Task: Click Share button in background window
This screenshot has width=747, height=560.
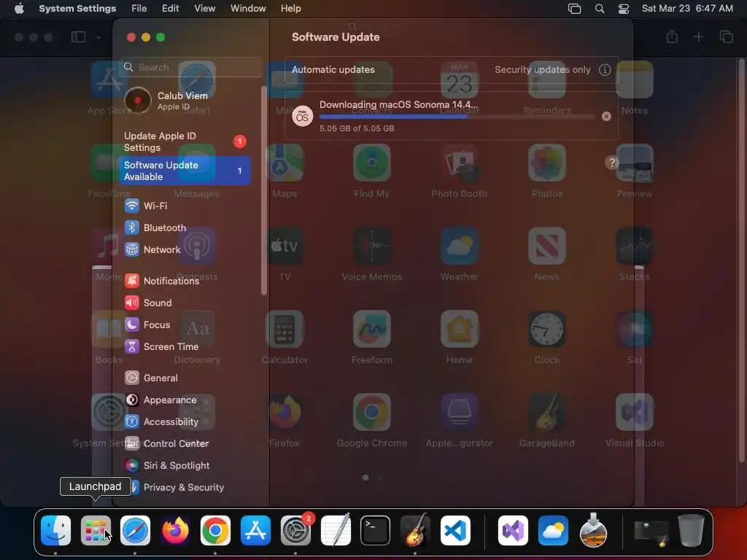Action: click(x=672, y=36)
